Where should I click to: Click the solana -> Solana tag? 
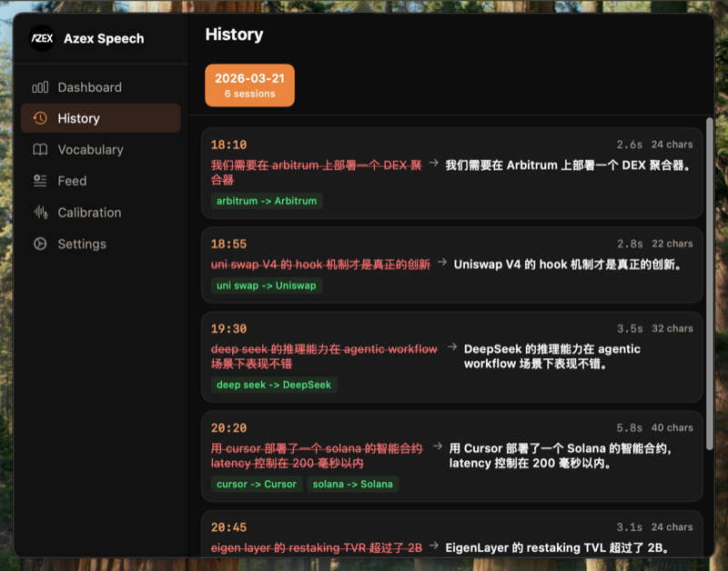(352, 484)
